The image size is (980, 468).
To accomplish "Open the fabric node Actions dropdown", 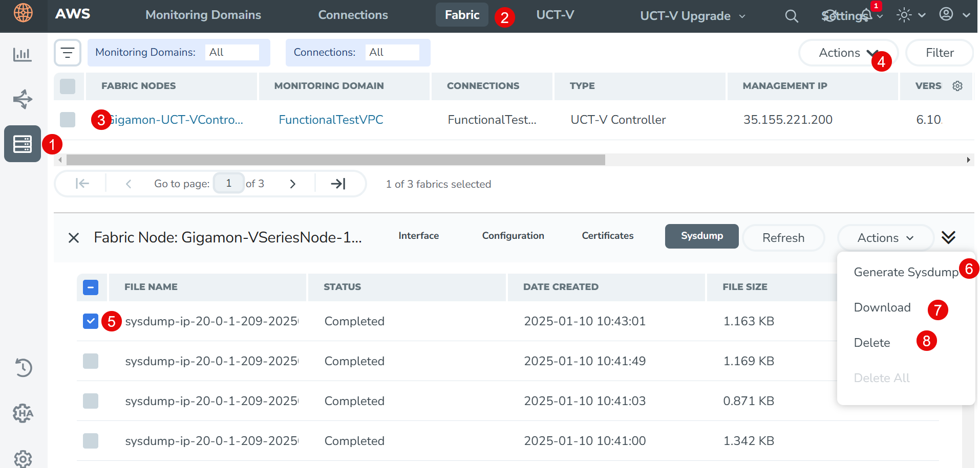I will tap(885, 238).
